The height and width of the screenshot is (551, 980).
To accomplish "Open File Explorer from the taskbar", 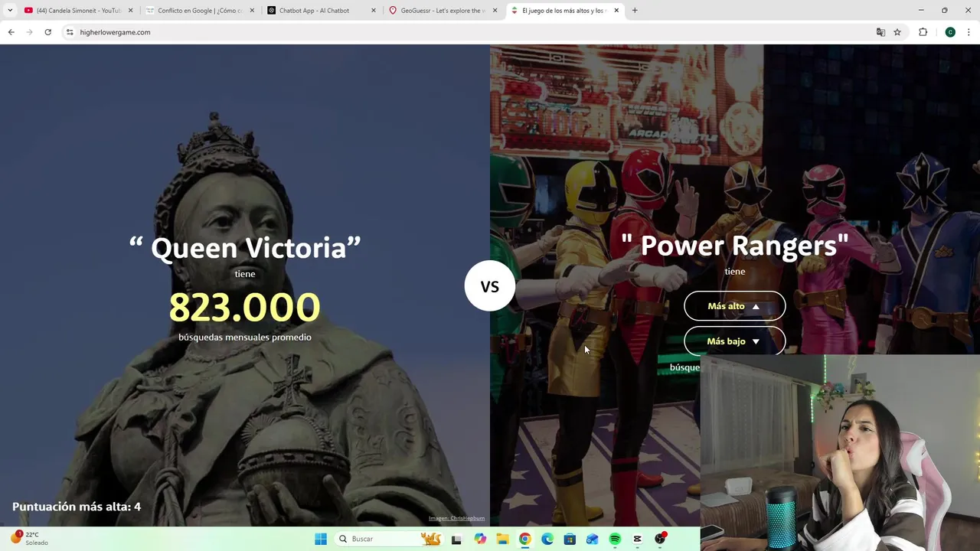I will [502, 539].
